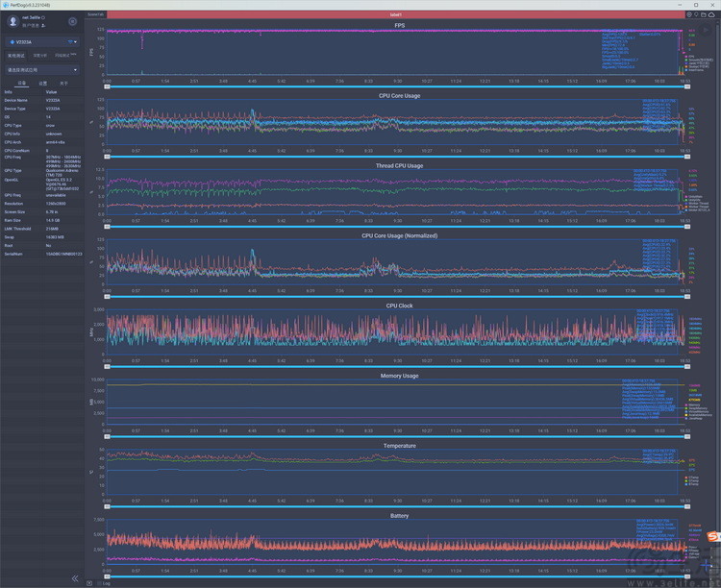Collapse the sidebar with the double-chevron icon

(x=75, y=578)
